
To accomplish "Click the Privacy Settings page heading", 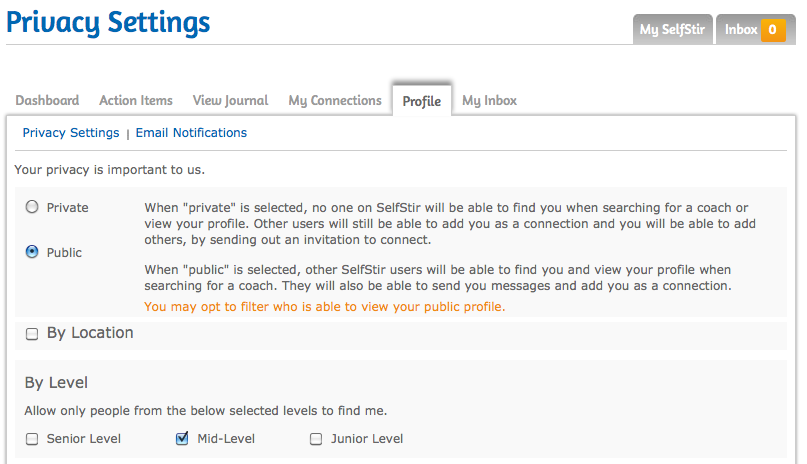I will [x=108, y=22].
